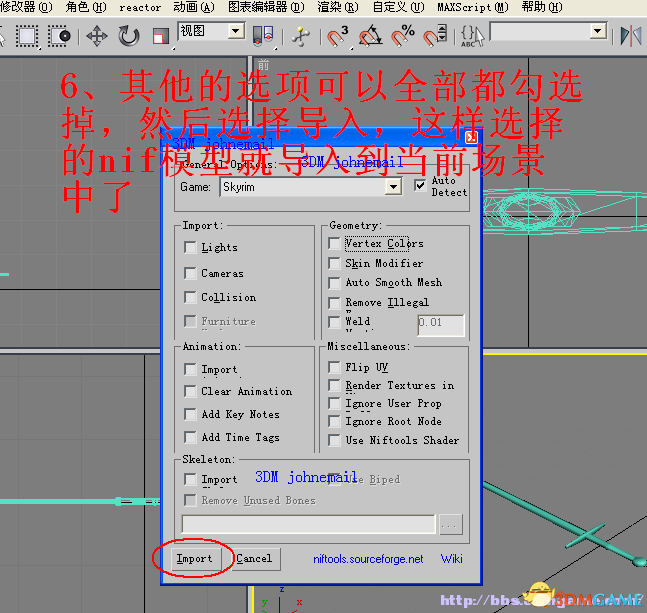This screenshot has width=647, height=613.
Task: Click the Use Pivot Point Center icon
Action: click(x=263, y=36)
